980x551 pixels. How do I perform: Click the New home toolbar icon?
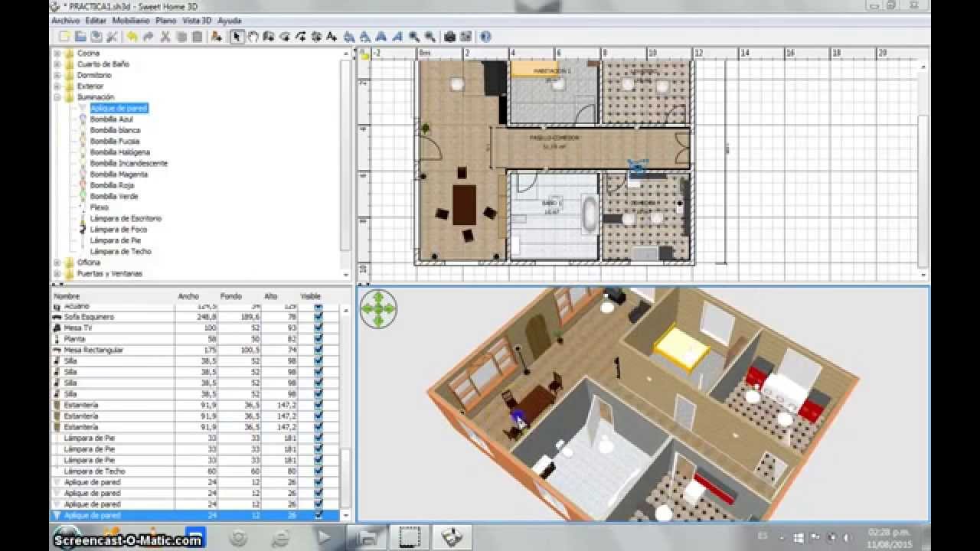click(x=64, y=37)
